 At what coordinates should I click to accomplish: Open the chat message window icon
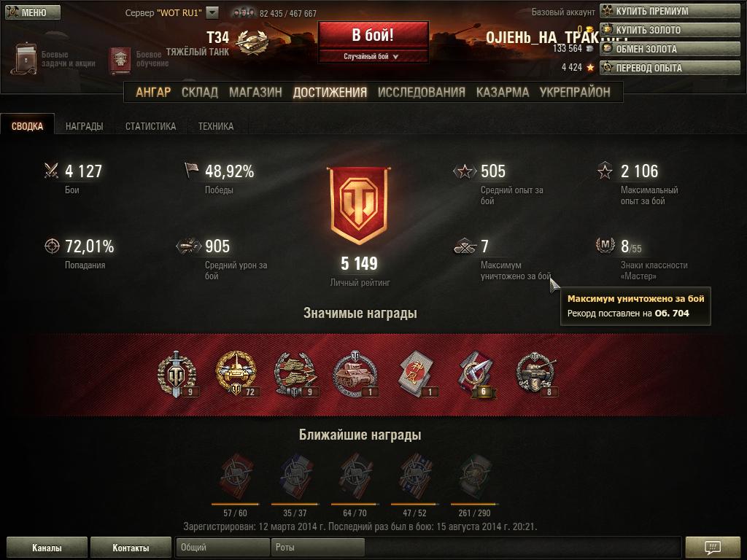pos(712,547)
